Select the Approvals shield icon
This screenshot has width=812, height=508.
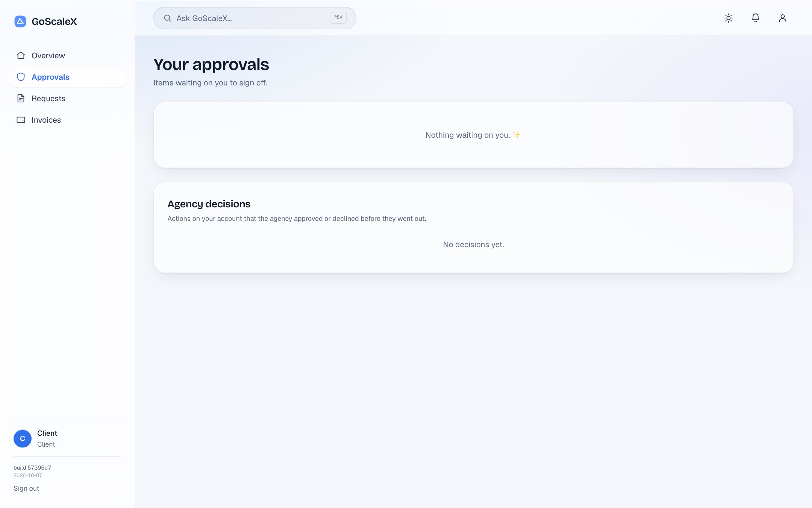coord(21,77)
